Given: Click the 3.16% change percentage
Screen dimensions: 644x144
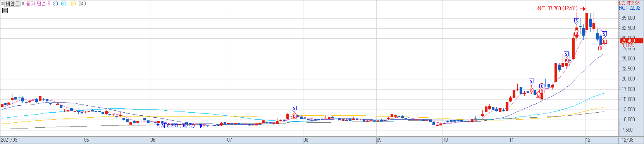Looking at the screenshot, I should [x=628, y=45].
